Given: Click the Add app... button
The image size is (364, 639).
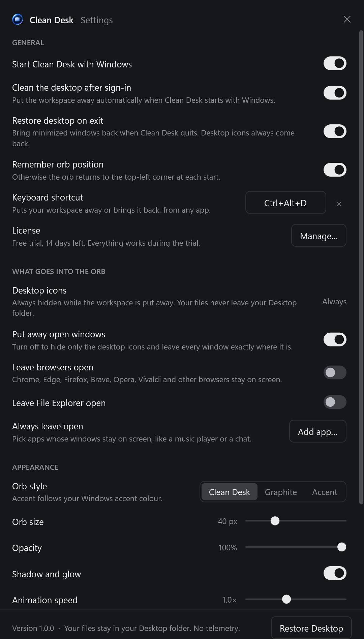Looking at the screenshot, I should [318, 431].
